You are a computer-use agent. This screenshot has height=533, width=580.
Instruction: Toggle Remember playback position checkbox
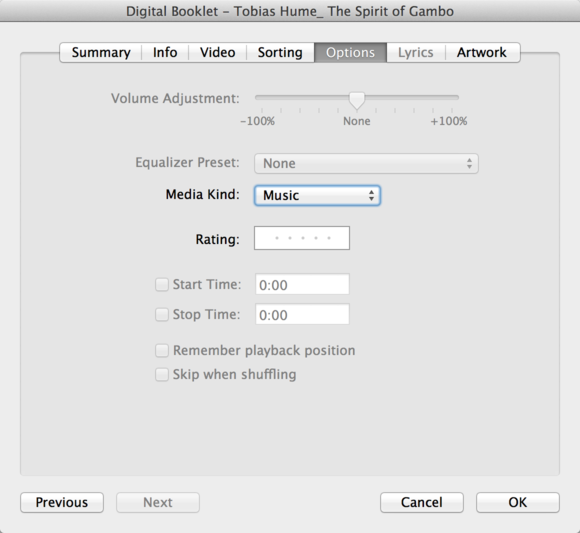162,351
